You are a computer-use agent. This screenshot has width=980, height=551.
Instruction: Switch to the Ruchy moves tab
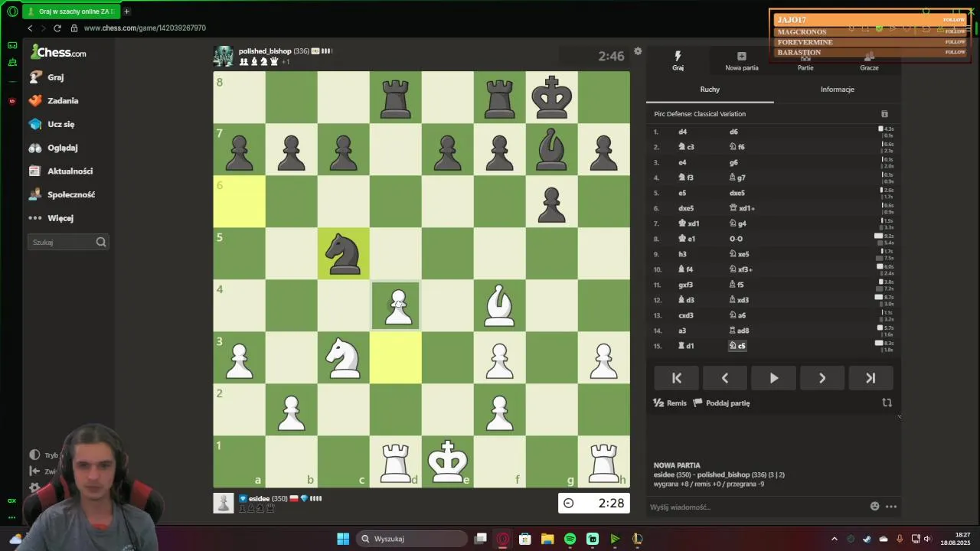(710, 90)
